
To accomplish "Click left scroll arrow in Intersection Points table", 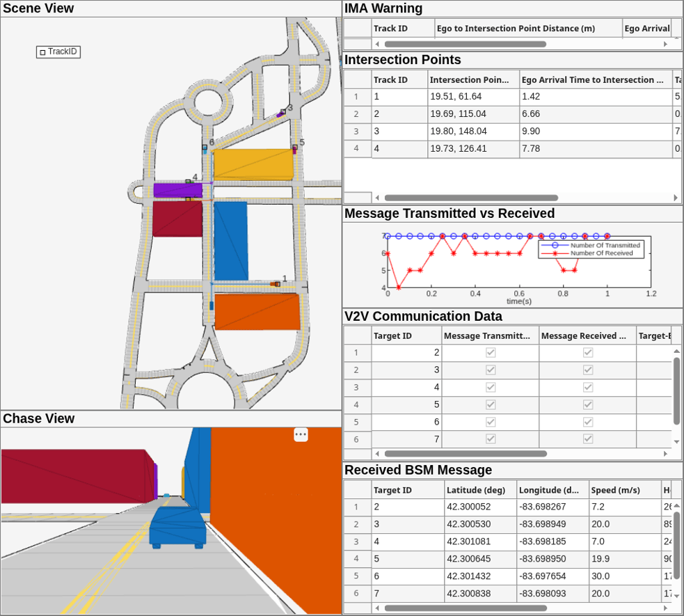I will [377, 198].
